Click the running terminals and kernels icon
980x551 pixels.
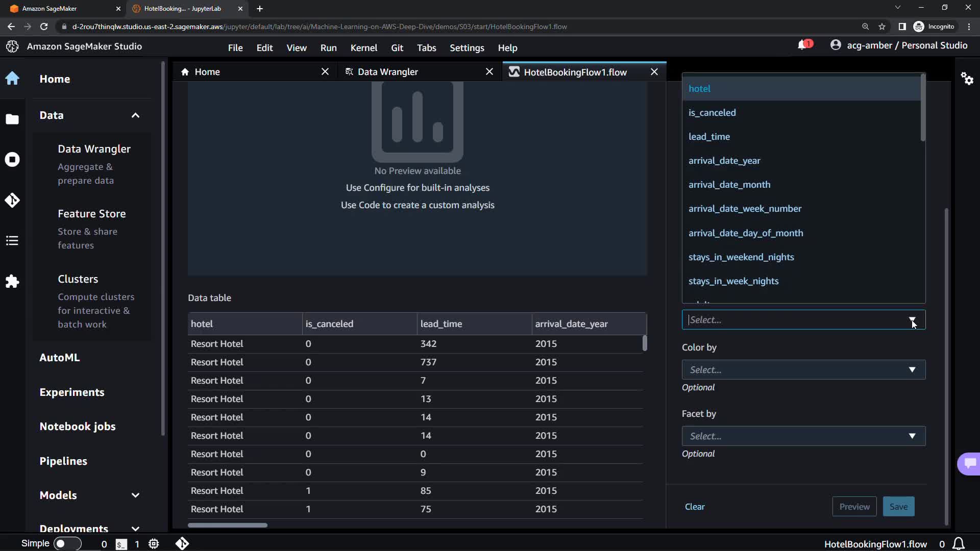(12, 160)
